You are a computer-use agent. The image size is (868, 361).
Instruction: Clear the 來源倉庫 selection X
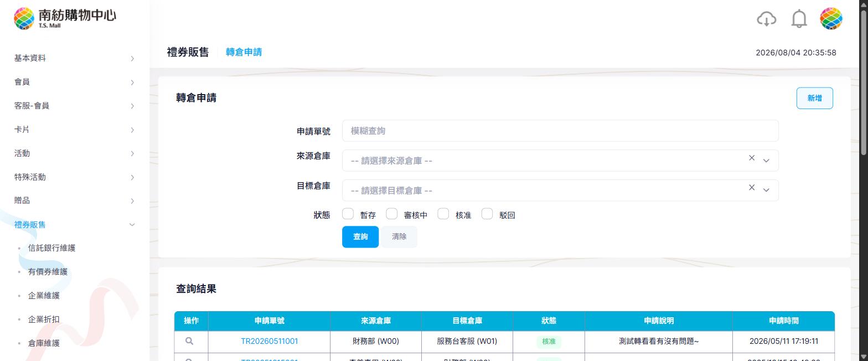752,158
